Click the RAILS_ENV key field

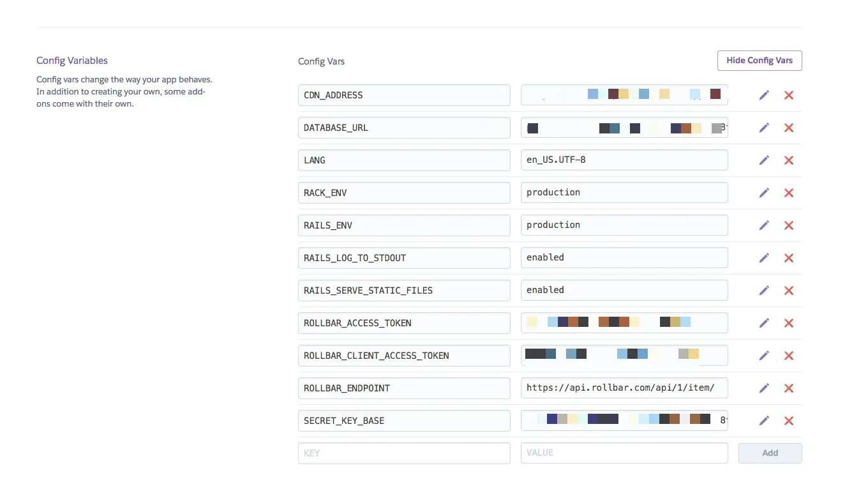(x=404, y=225)
